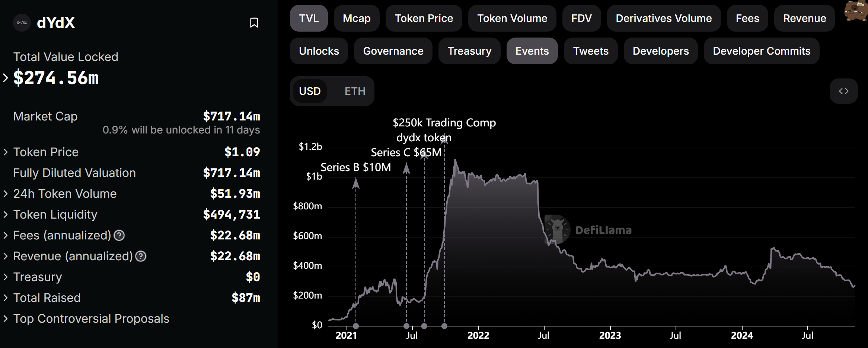Click the Series C $65M event arrow
The image size is (868, 348).
coord(406,168)
